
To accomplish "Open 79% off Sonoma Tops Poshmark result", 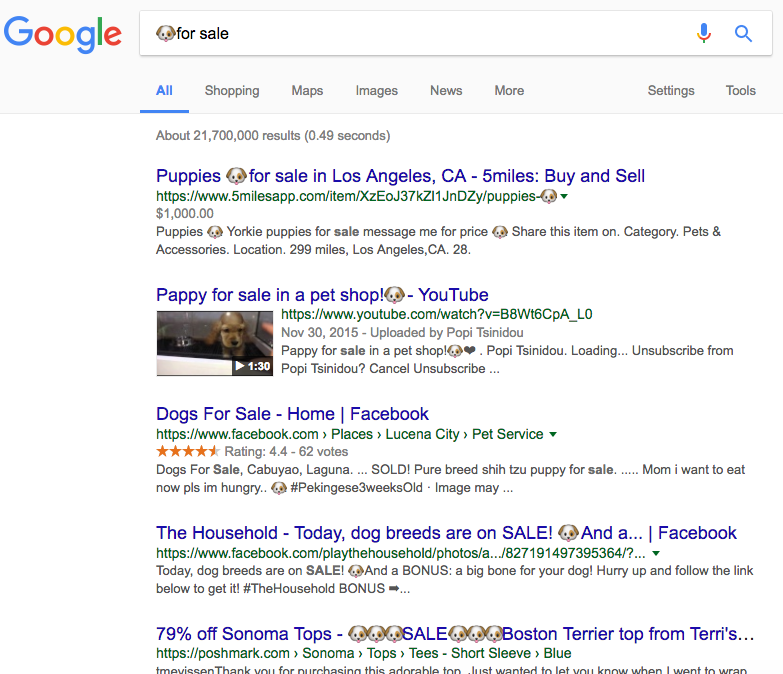I will coord(455,634).
